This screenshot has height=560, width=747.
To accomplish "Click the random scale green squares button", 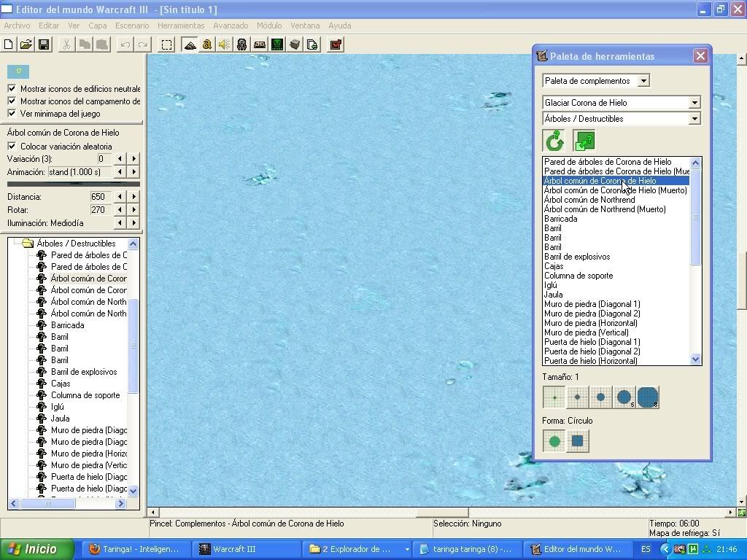I will 584,141.
